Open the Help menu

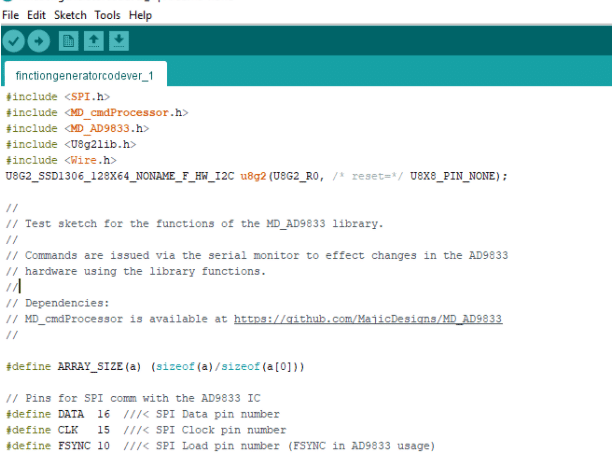pyautogui.click(x=141, y=15)
